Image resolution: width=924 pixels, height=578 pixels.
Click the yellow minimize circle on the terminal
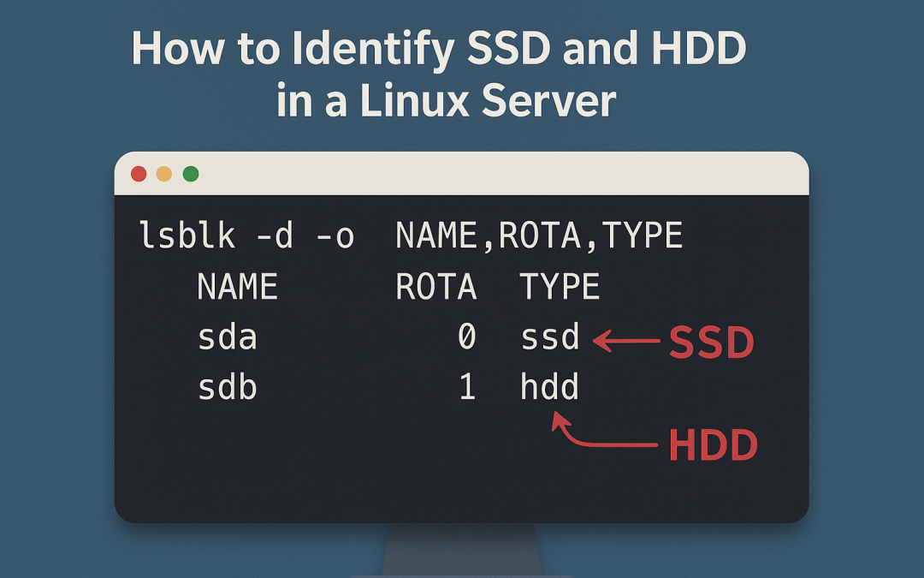click(164, 172)
